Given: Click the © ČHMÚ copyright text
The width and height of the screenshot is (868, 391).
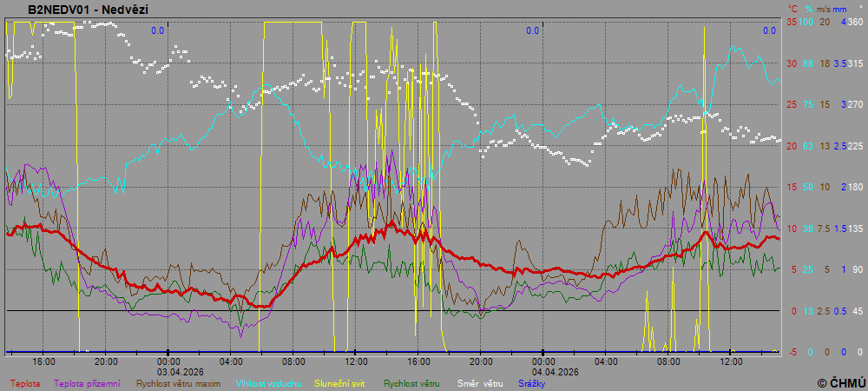Looking at the screenshot, I should coord(841,382).
